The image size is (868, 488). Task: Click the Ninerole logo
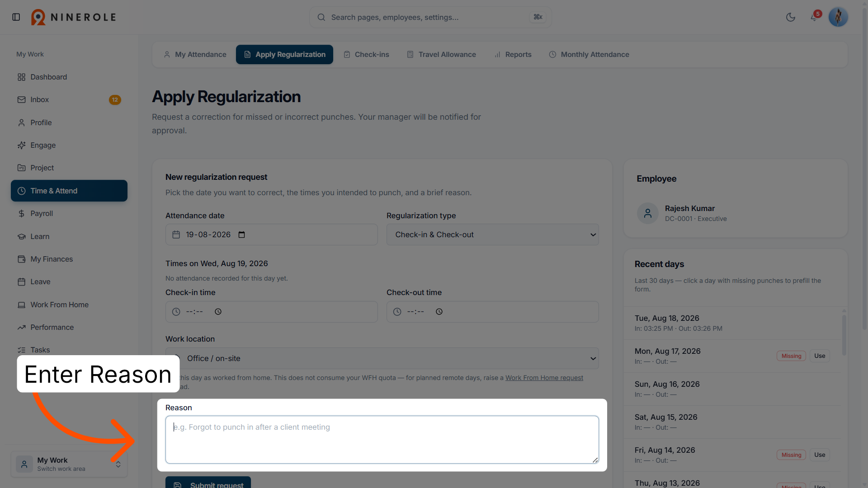[74, 17]
